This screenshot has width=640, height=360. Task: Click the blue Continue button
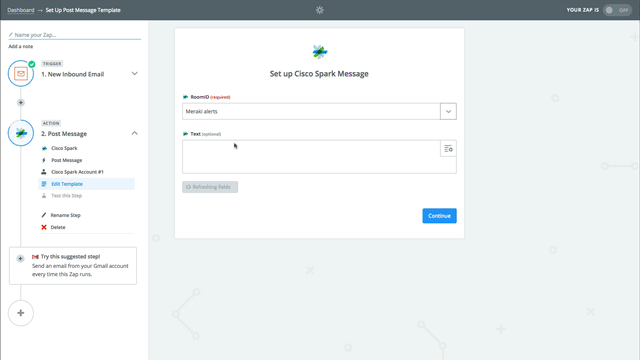click(439, 216)
